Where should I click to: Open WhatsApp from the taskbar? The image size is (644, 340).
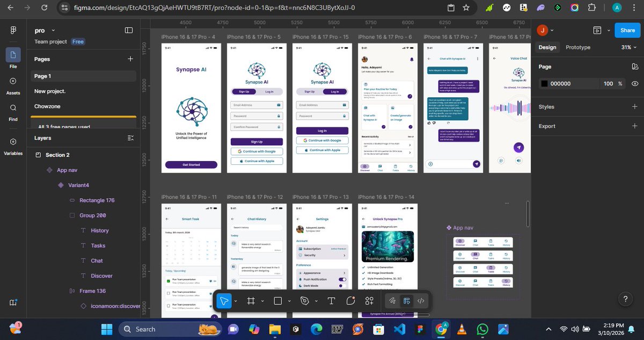[482, 329]
